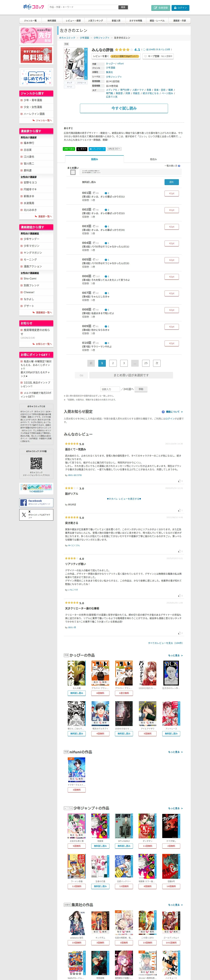This screenshot has width=210, height=980.
Task: Open the ジャンル一覧へ sidebar link
Action: (42, 120)
